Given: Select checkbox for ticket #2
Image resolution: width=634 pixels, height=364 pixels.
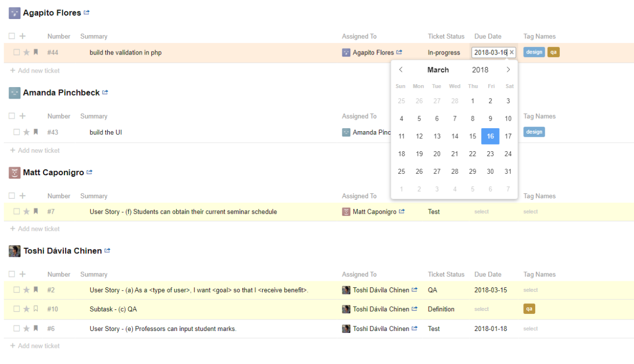Looking at the screenshot, I should [17, 290].
